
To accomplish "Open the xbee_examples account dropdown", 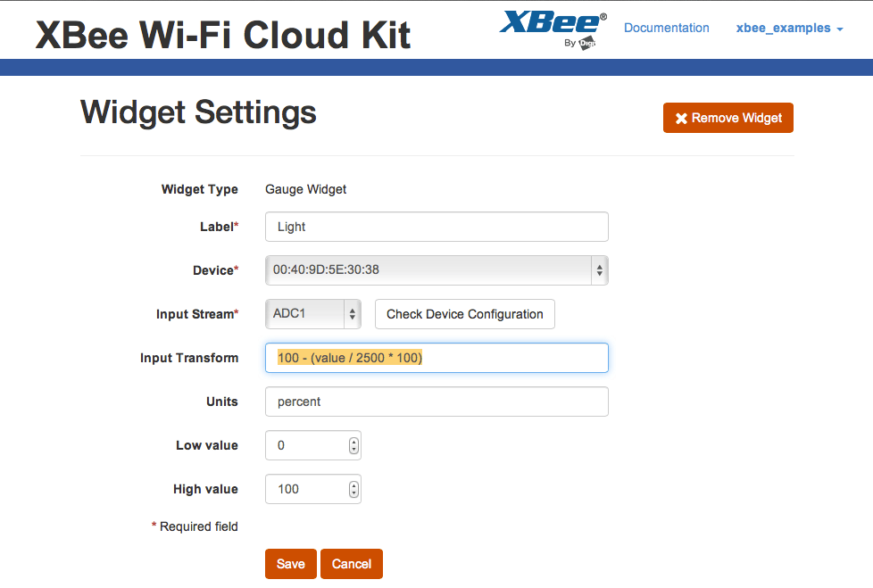I will pos(789,28).
